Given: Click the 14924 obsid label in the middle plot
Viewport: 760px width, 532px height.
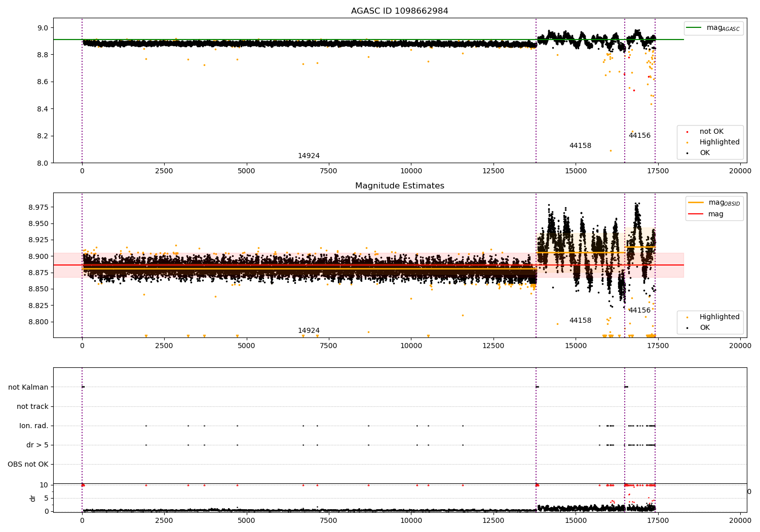Looking at the screenshot, I should pos(309,331).
